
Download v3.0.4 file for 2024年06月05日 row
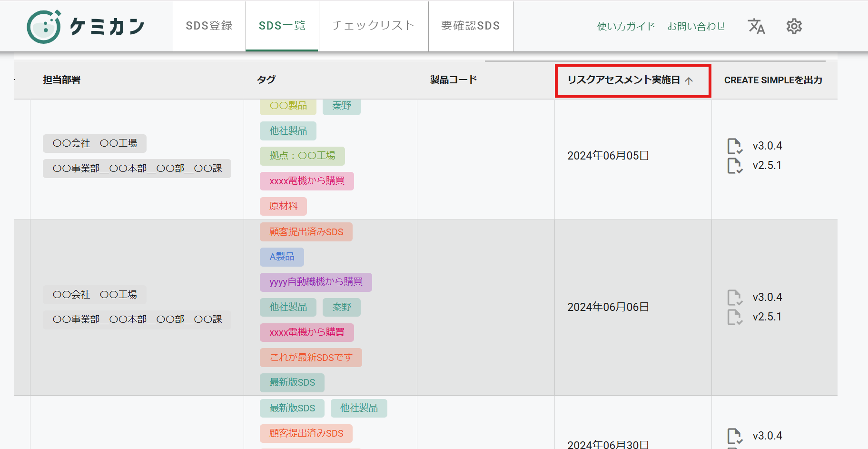[735, 146]
